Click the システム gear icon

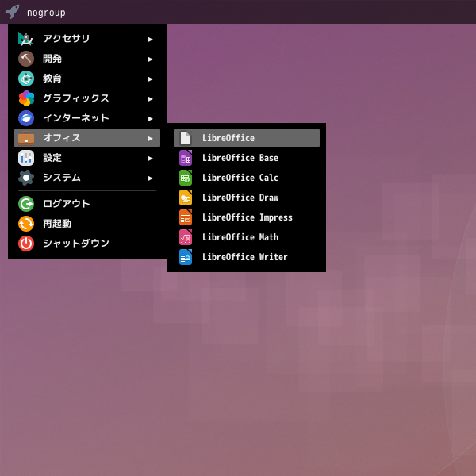26,178
